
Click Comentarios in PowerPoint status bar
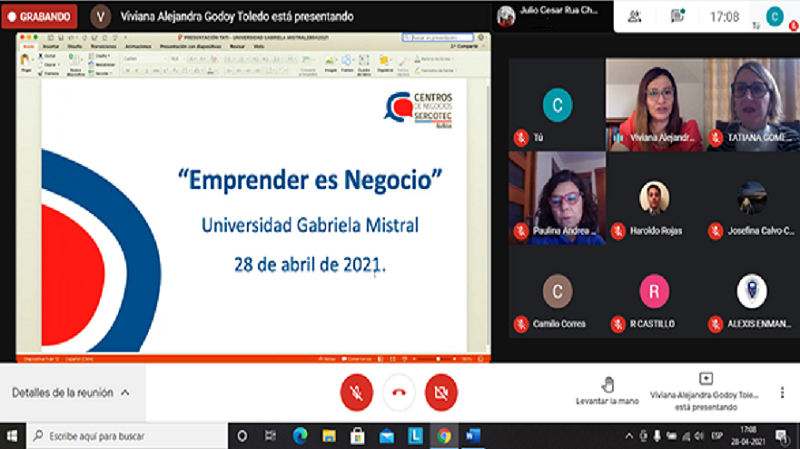coord(357,359)
